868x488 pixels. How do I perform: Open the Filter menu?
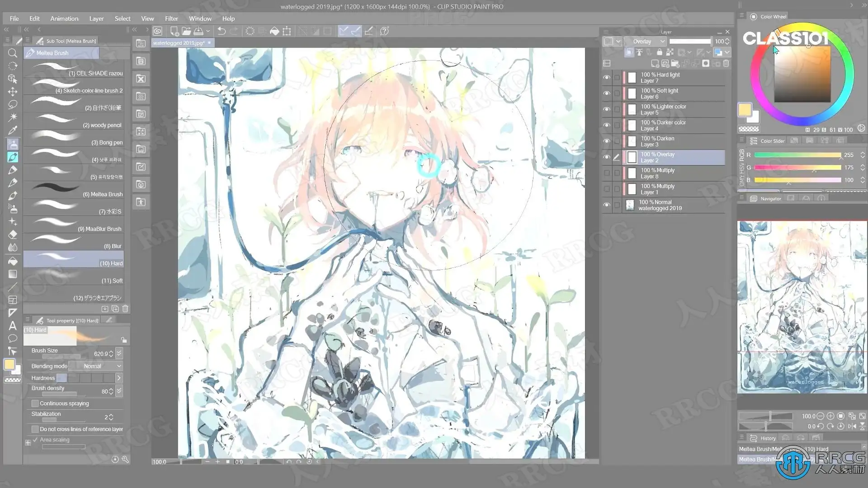click(171, 19)
